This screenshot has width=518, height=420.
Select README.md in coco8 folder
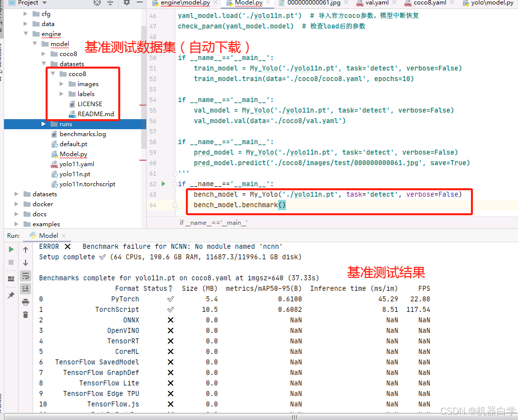pos(96,114)
